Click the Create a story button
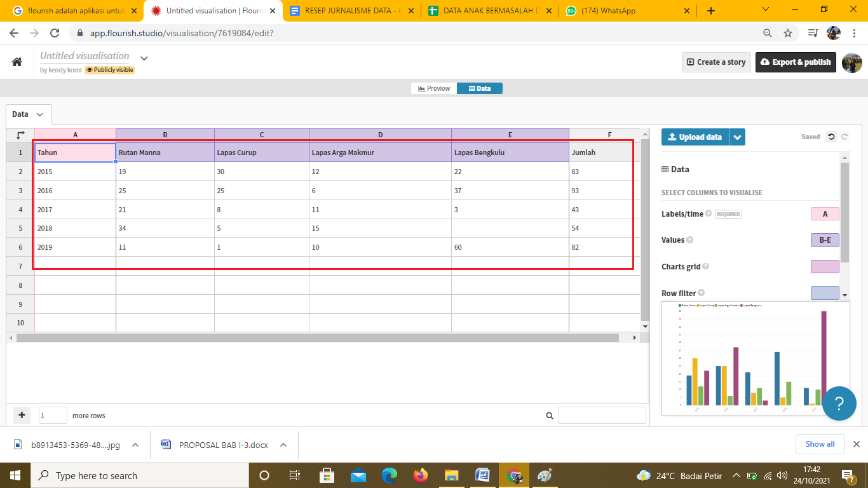 point(716,62)
